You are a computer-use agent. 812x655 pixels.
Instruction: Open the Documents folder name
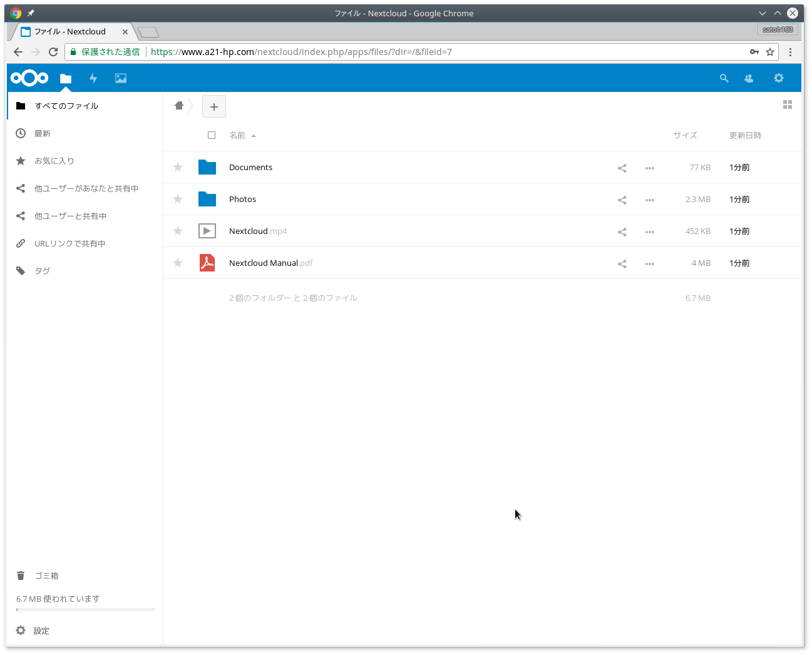tap(250, 167)
